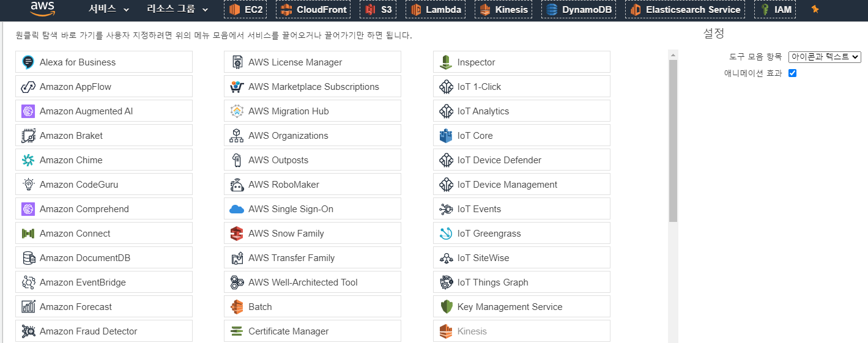868x343 pixels.
Task: Select IoT Core icon
Action: pos(446,135)
